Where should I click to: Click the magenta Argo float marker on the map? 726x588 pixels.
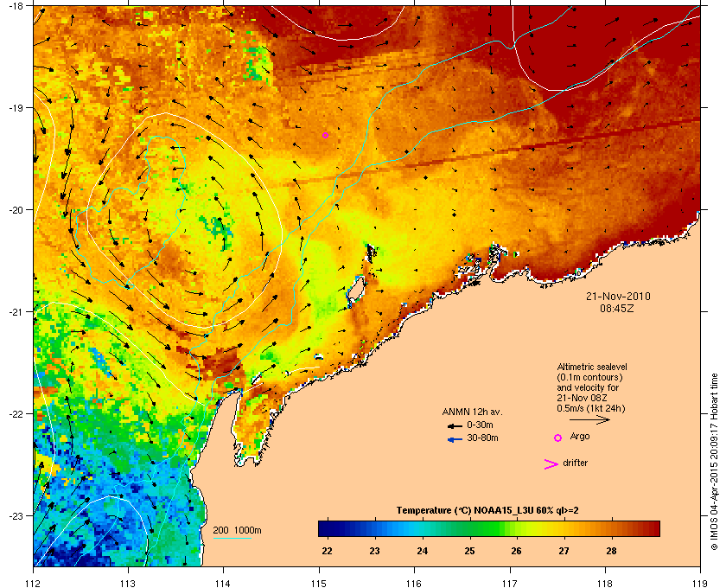(x=326, y=135)
